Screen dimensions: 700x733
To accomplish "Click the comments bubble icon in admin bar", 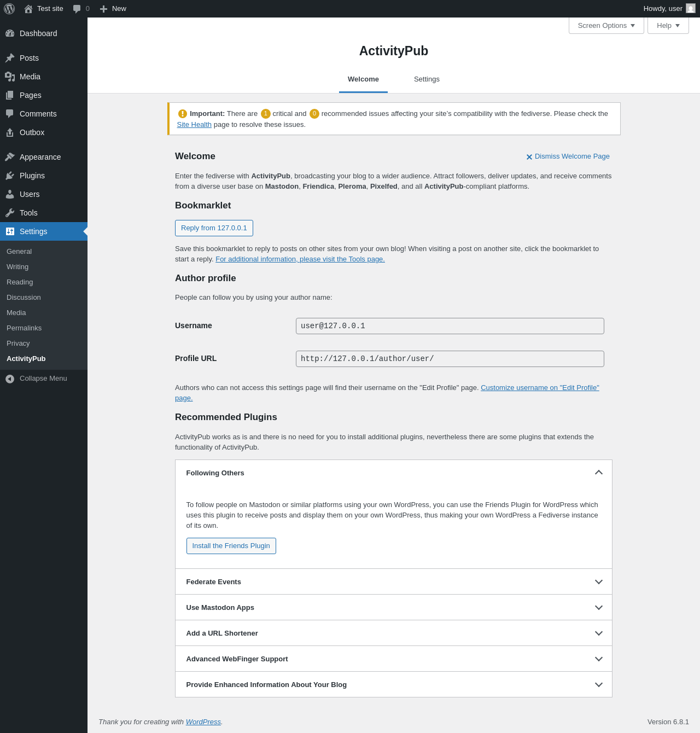I will coord(77,9).
